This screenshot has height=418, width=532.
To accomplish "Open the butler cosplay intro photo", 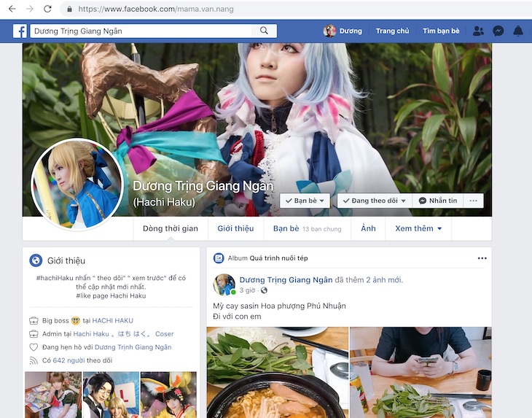I will [x=111, y=395].
